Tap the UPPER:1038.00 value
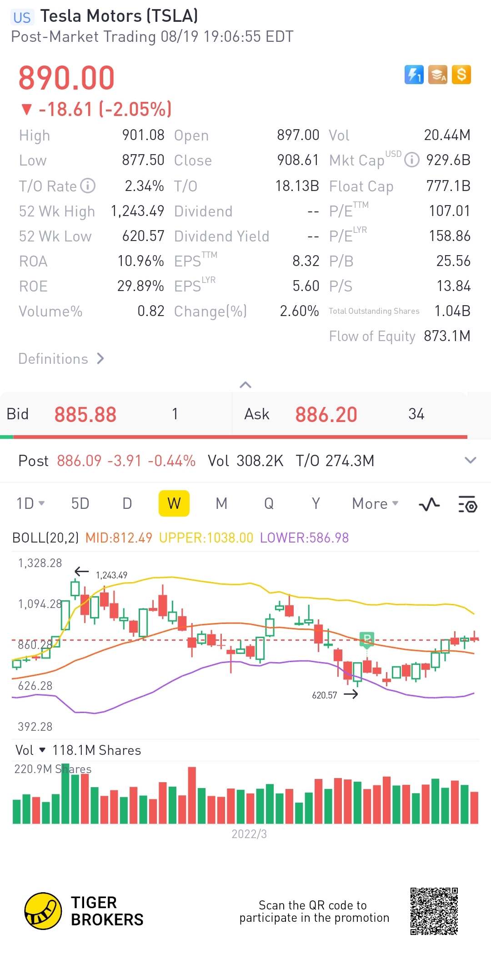 [206, 538]
